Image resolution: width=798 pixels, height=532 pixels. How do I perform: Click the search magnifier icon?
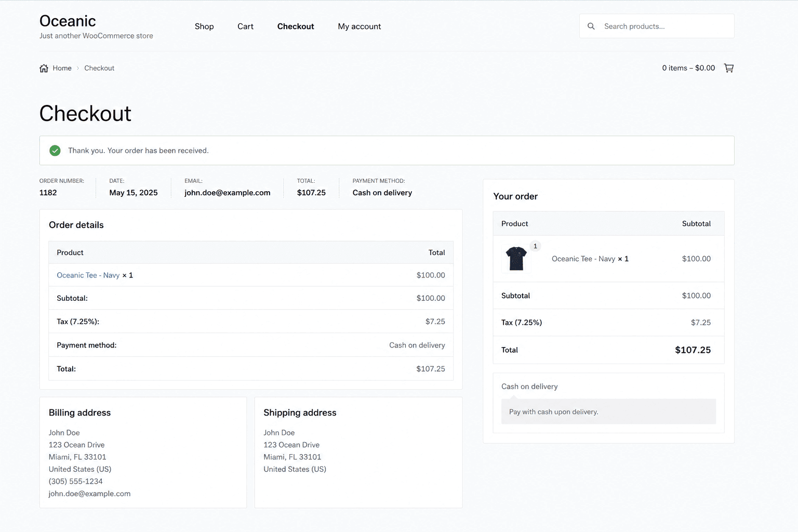tap(591, 26)
